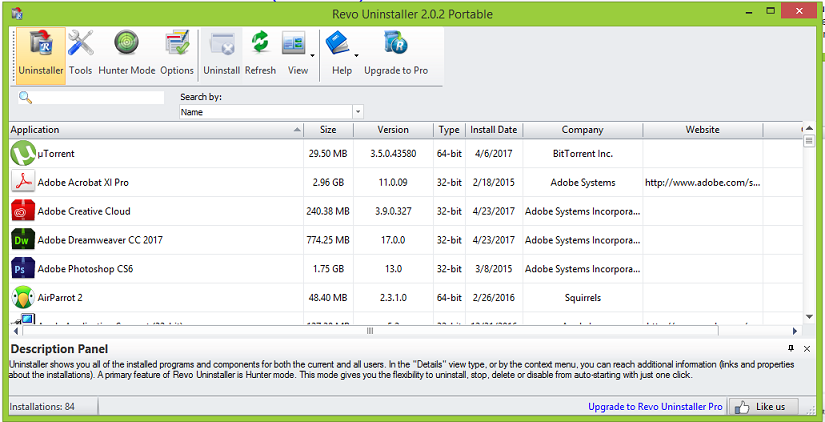Select the µTorrent row name
Screen dimensions: 825x422
coord(56,154)
